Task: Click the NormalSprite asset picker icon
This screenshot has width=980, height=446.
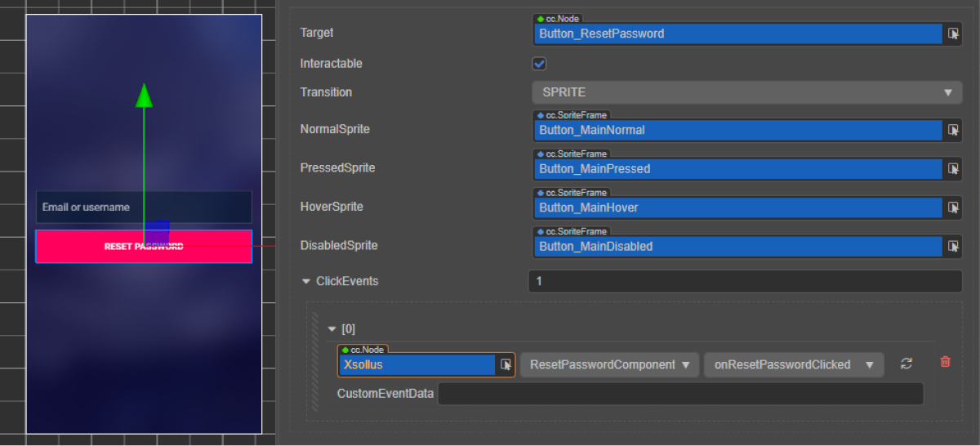Action: point(953,130)
